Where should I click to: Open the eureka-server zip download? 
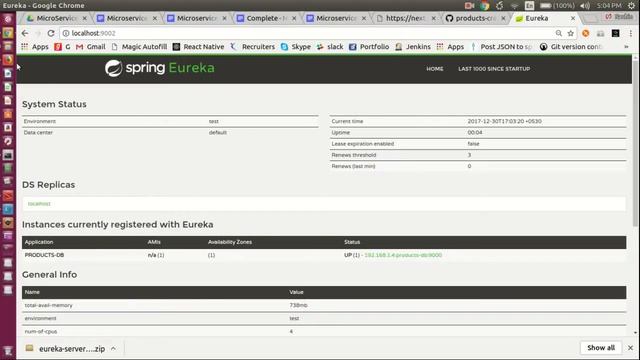pyautogui.click(x=66, y=349)
